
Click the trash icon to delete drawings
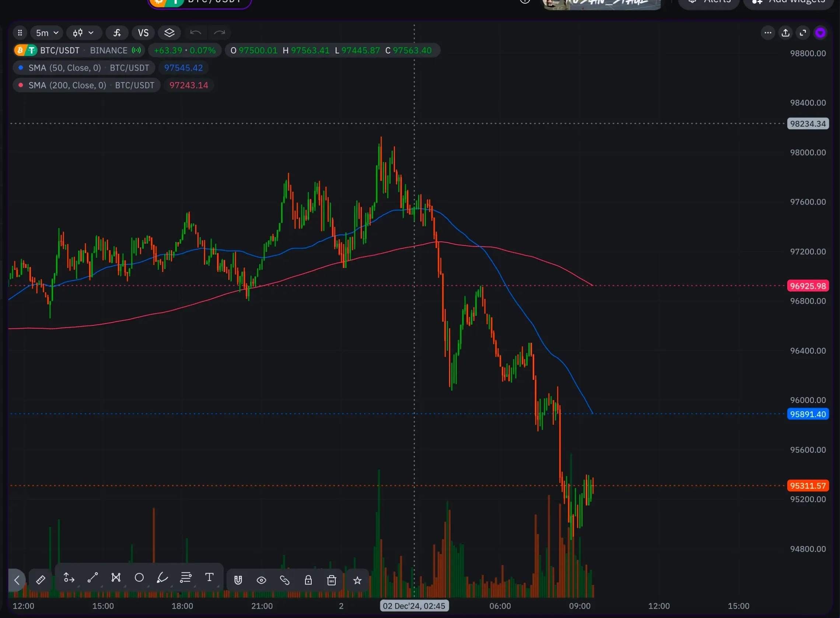tap(331, 580)
